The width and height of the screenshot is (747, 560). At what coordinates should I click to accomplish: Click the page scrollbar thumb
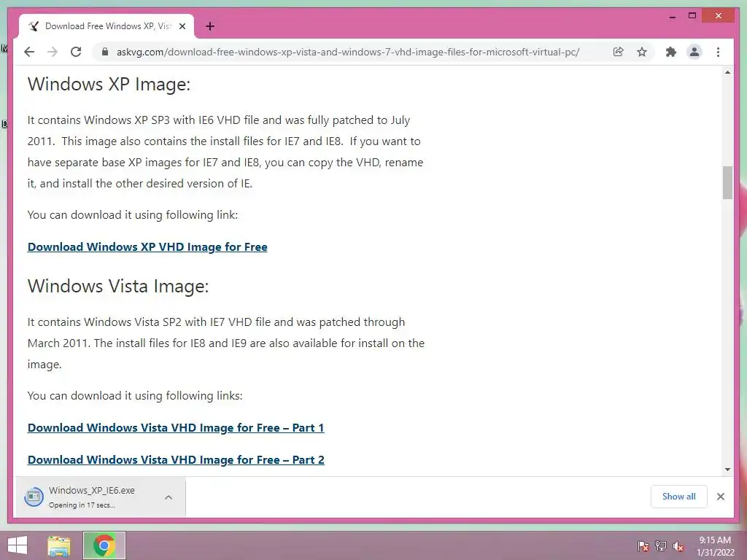click(x=727, y=182)
